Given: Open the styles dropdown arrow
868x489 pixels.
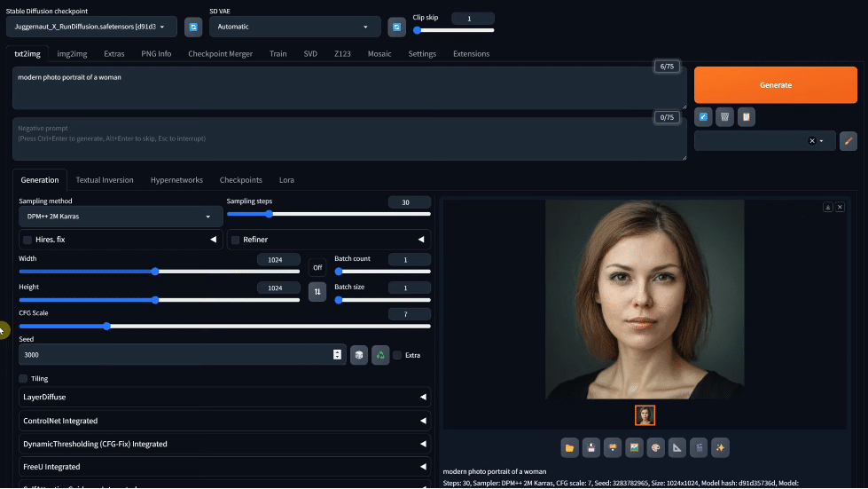Looking at the screenshot, I should point(822,141).
